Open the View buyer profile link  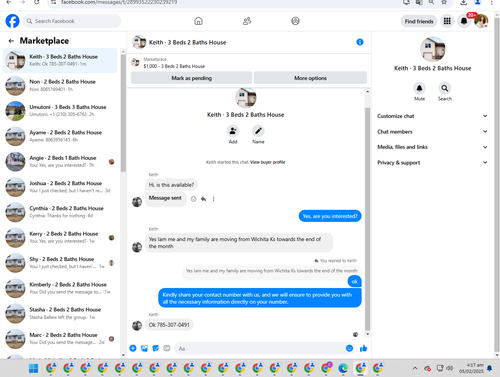tap(268, 162)
